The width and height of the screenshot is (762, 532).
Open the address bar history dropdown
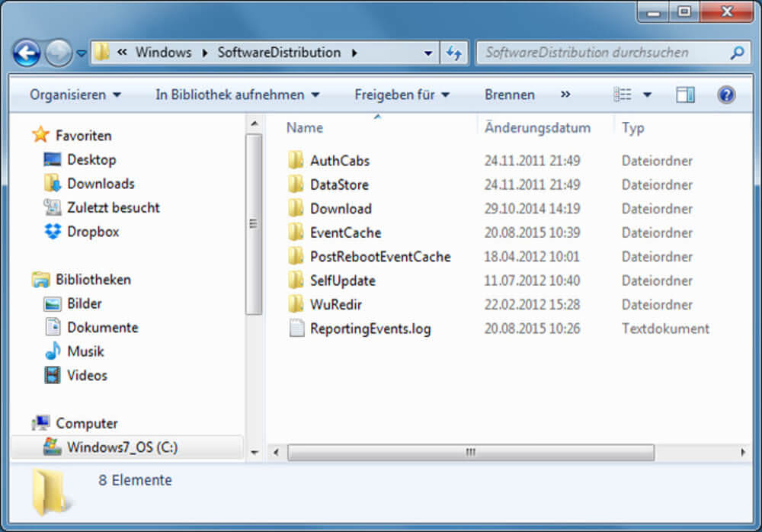(x=427, y=53)
